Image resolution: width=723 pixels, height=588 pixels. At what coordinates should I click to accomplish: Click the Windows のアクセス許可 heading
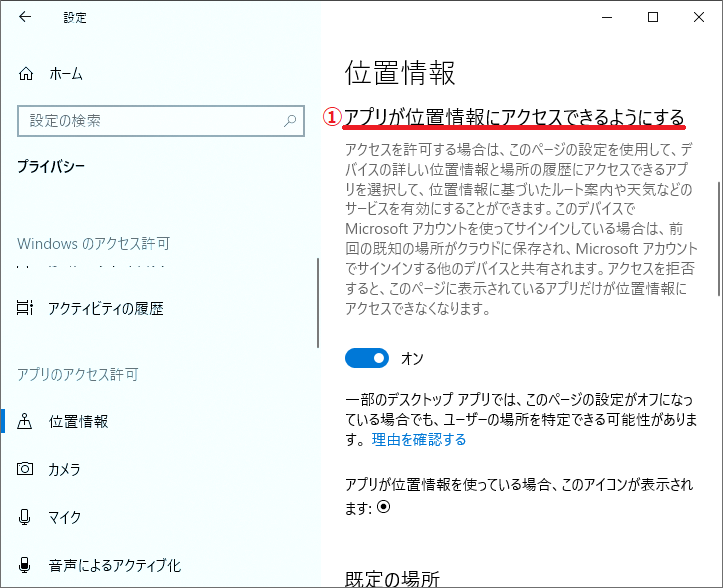[x=94, y=243]
